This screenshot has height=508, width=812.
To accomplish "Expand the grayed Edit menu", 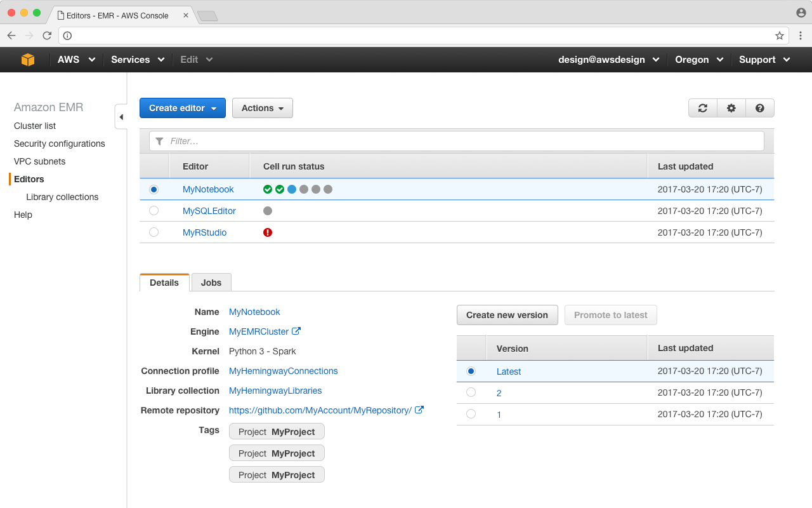I will click(197, 60).
